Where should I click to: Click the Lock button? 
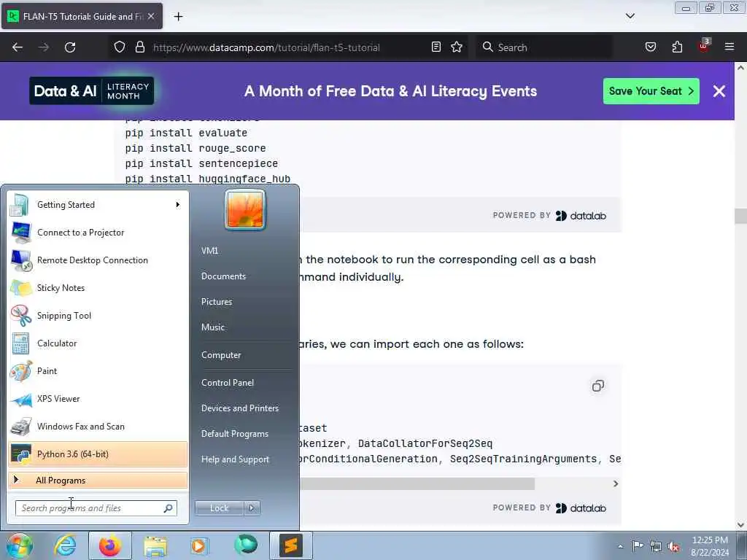(x=219, y=508)
